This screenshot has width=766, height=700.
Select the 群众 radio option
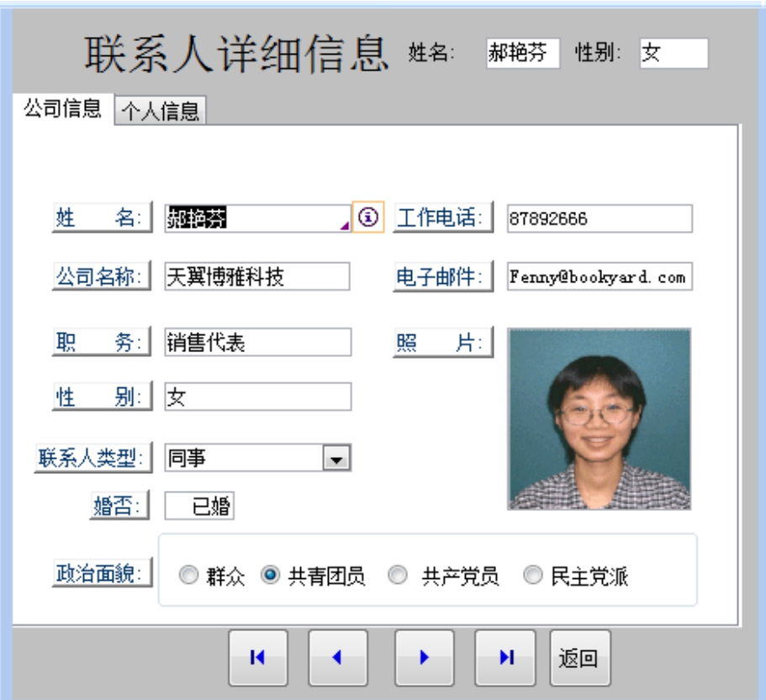click(188, 576)
